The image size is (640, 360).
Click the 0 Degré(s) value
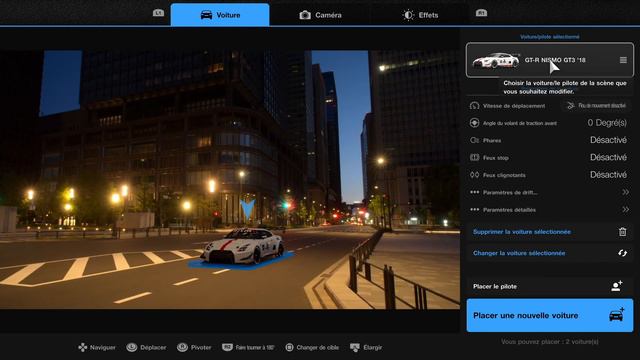[x=607, y=123]
